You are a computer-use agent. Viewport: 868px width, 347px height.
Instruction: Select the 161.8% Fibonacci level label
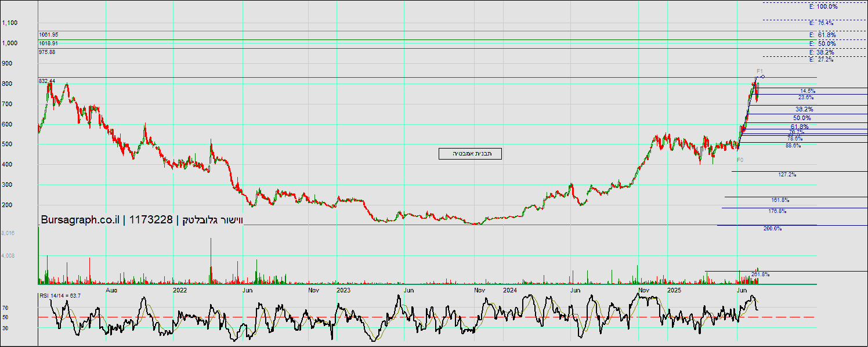[780, 200]
